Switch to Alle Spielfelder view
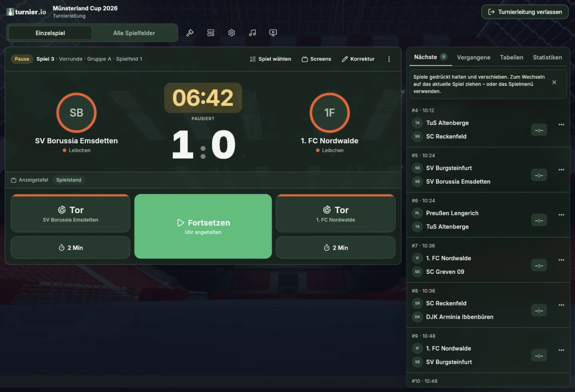Viewport: 575px width, 392px height. (134, 33)
